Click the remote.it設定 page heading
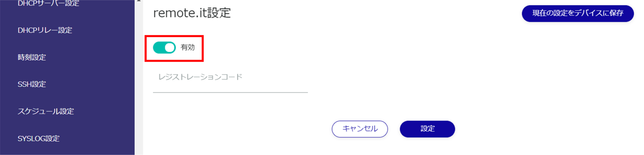Viewport: 644px width, 155px height. 192,13
